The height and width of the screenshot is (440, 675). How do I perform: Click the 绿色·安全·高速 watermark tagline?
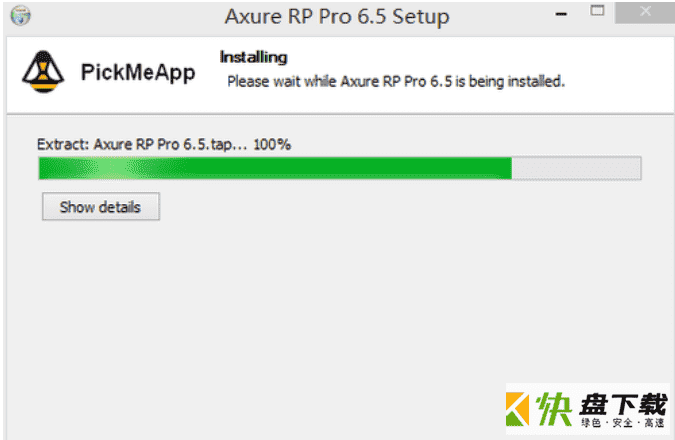(622, 423)
